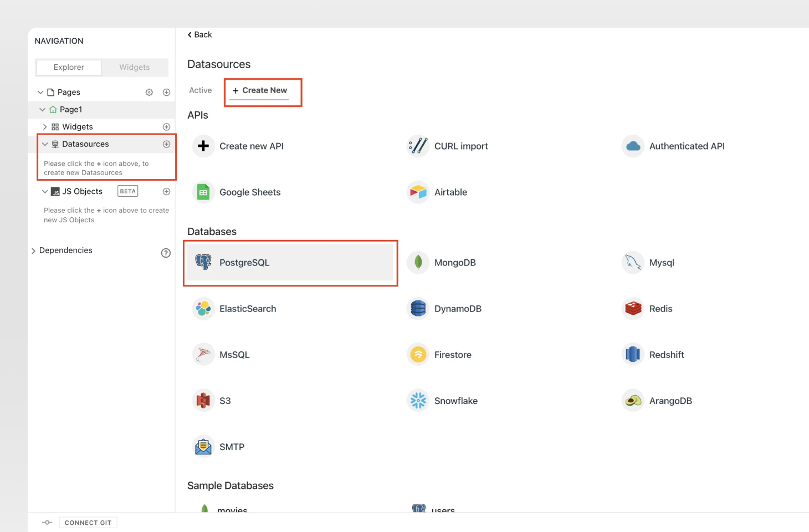The width and height of the screenshot is (809, 532).
Task: Add a new Datasource with the plus icon
Action: [166, 144]
